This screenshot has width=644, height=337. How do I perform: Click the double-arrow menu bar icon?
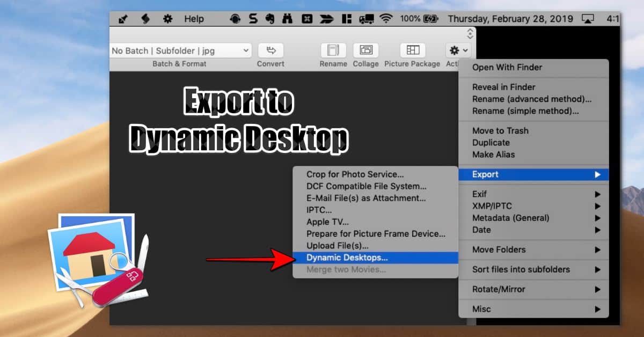(x=327, y=19)
